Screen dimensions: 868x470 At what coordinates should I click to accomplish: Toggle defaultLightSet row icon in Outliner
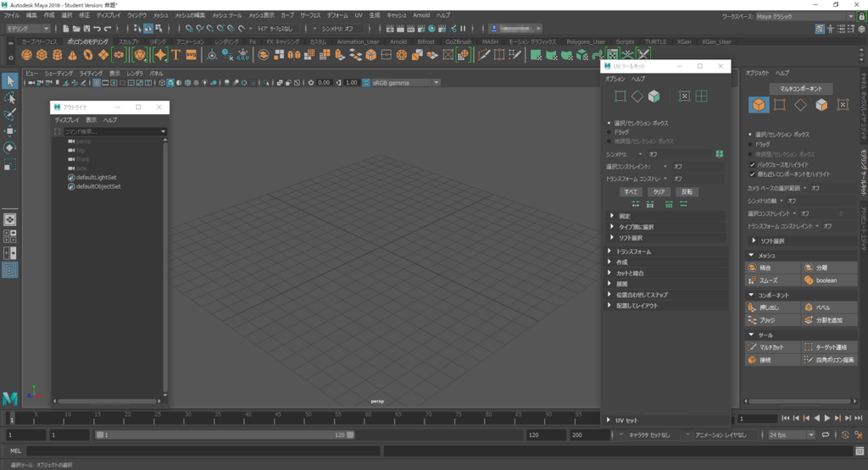[x=71, y=178]
